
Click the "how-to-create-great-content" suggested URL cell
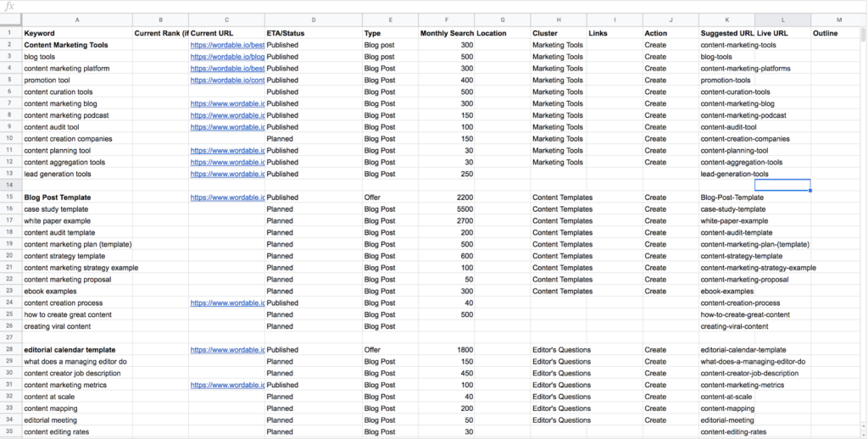click(745, 314)
